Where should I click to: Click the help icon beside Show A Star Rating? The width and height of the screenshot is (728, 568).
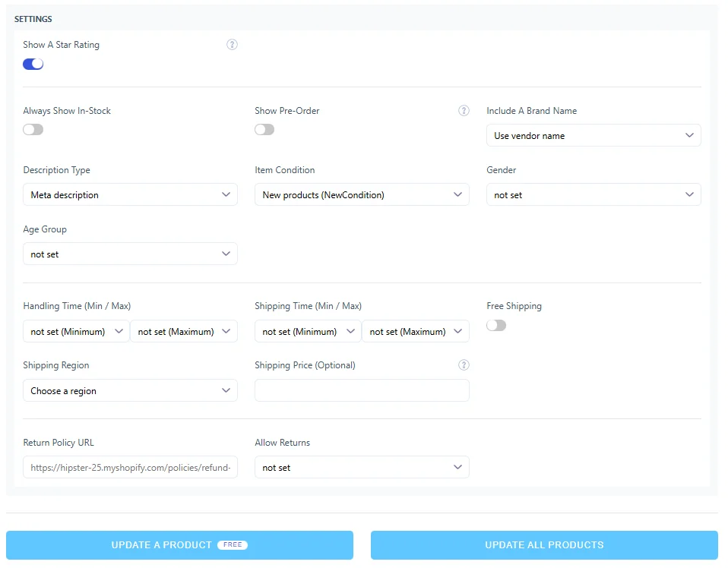pos(232,45)
